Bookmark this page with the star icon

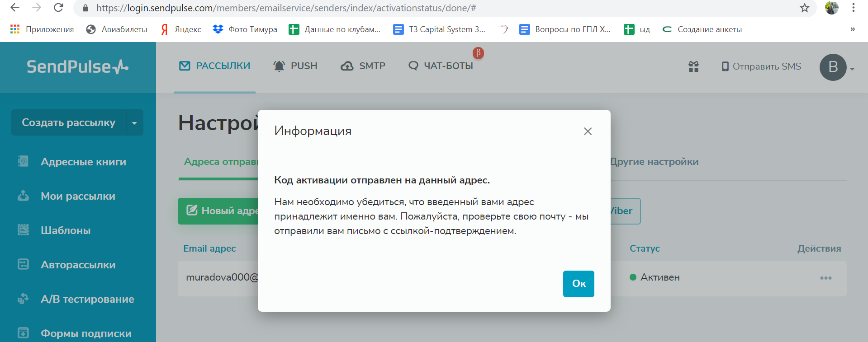tap(804, 8)
